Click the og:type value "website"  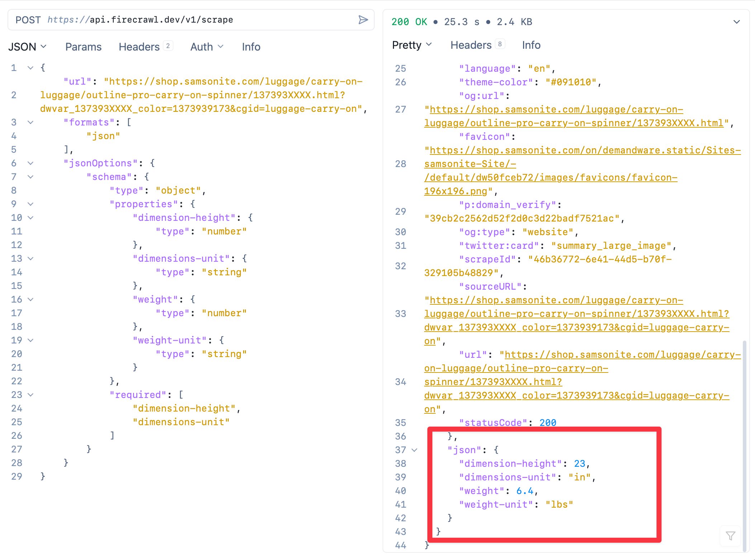coord(548,232)
